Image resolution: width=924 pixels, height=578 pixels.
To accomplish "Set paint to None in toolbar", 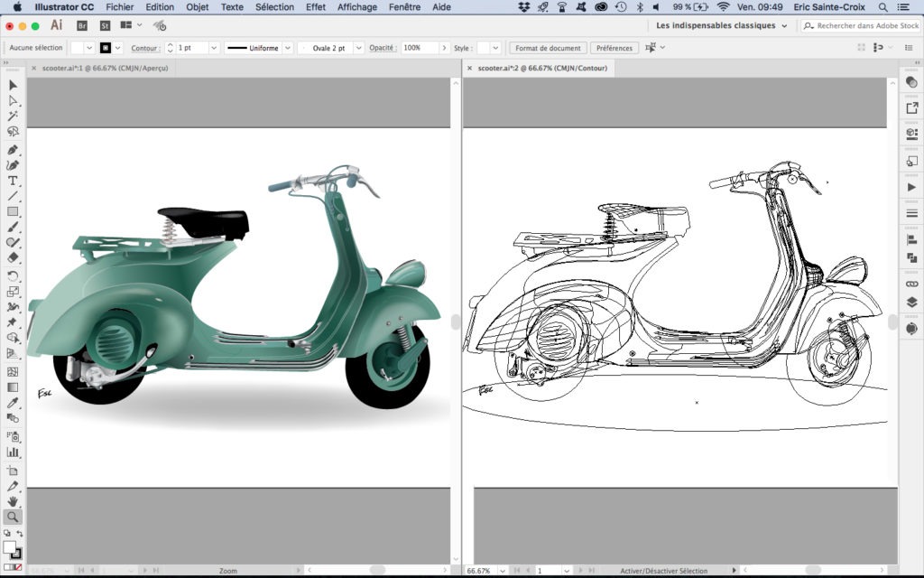I will (x=18, y=567).
